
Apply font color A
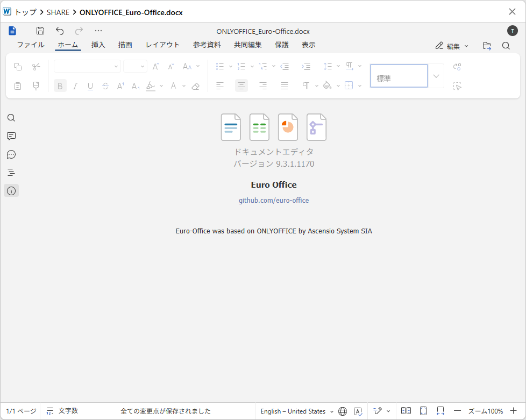pos(173,86)
